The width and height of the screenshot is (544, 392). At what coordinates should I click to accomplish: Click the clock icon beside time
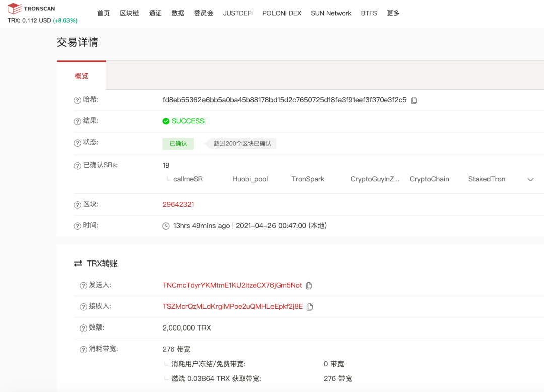click(166, 226)
